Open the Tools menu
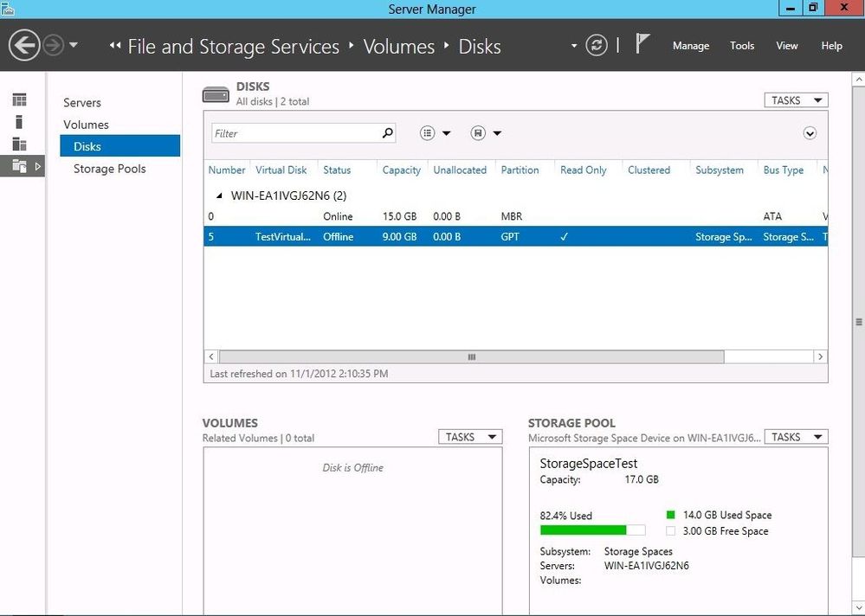Viewport: 865px width, 616px height. point(741,46)
